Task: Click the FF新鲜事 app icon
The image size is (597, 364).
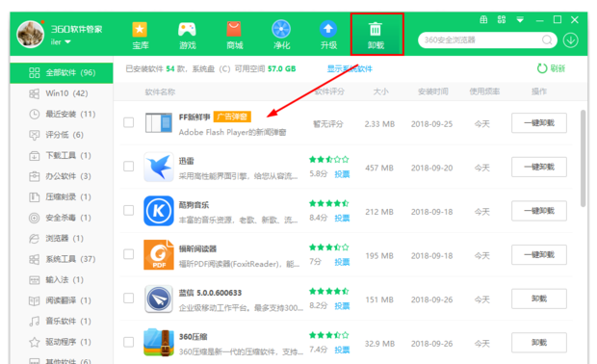Action: coord(158,122)
